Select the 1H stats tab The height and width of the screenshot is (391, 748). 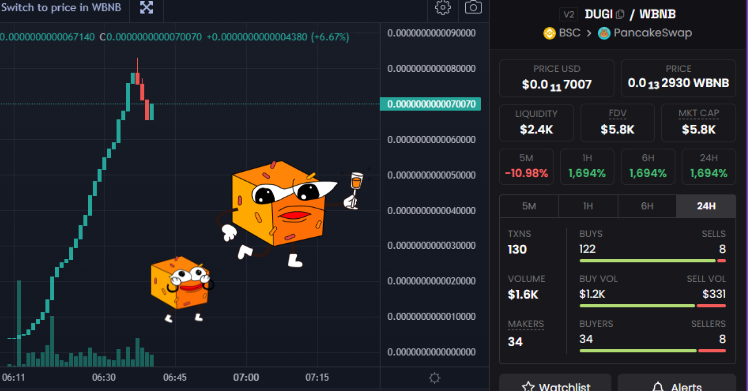click(x=588, y=206)
